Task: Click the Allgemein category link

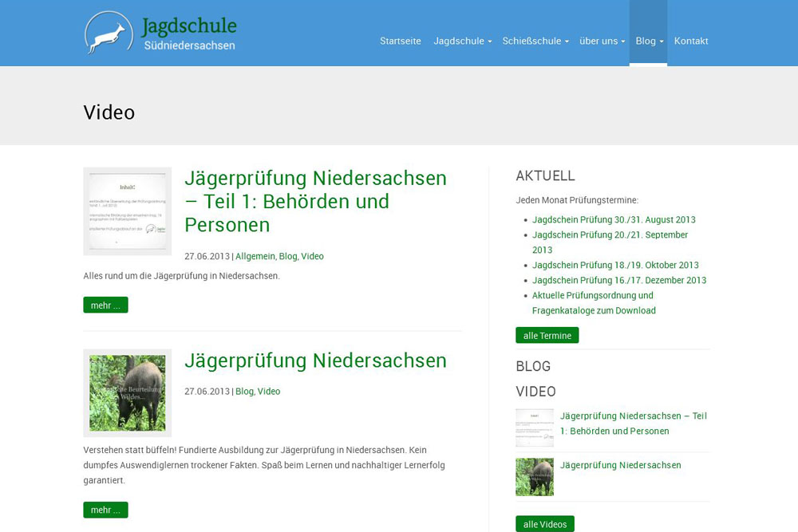Action: tap(255, 256)
